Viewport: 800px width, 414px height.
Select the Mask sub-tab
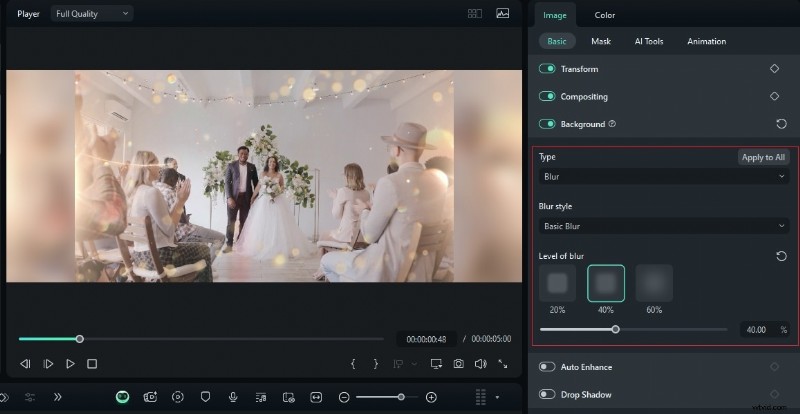601,41
